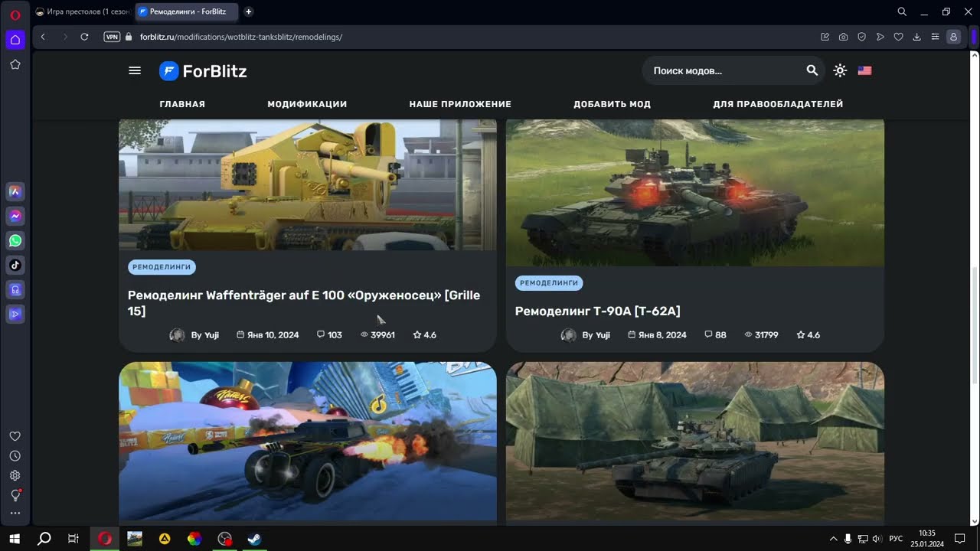This screenshot has height=551, width=980.
Task: Open sidebar three-dots more options
Action: click(x=15, y=514)
